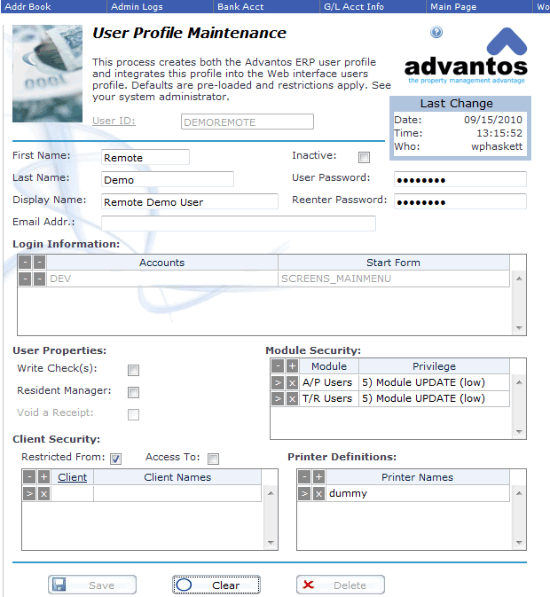Image resolution: width=550 pixels, height=597 pixels.
Task: Open the help question mark icon
Action: click(436, 32)
